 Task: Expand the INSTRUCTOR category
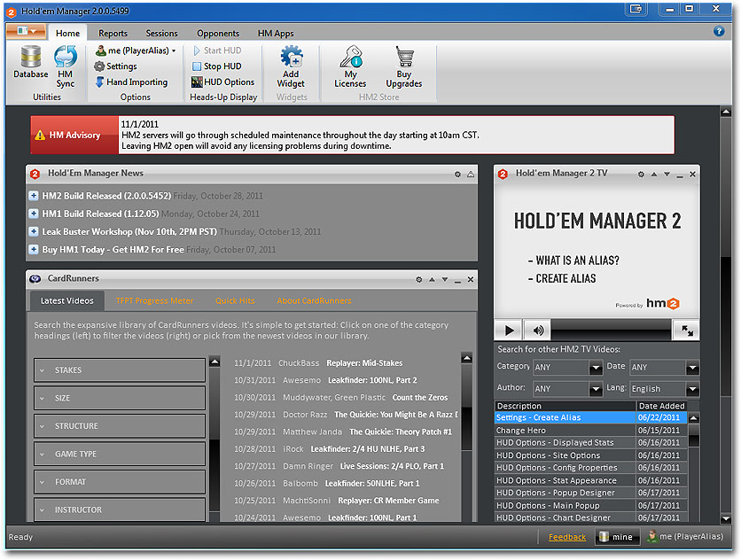(120, 509)
